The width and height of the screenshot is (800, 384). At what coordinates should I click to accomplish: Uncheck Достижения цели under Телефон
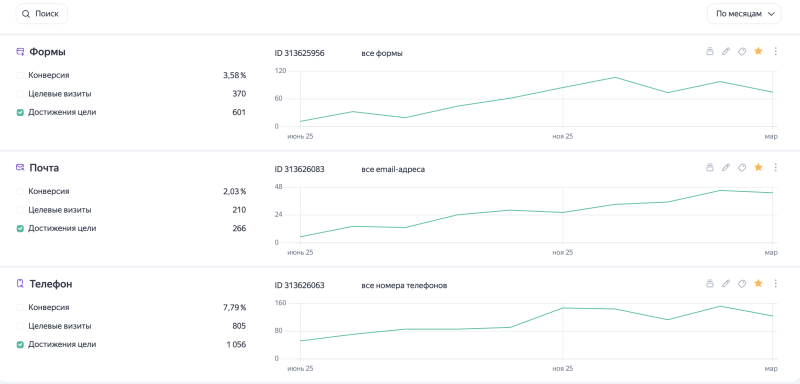pyautogui.click(x=20, y=344)
